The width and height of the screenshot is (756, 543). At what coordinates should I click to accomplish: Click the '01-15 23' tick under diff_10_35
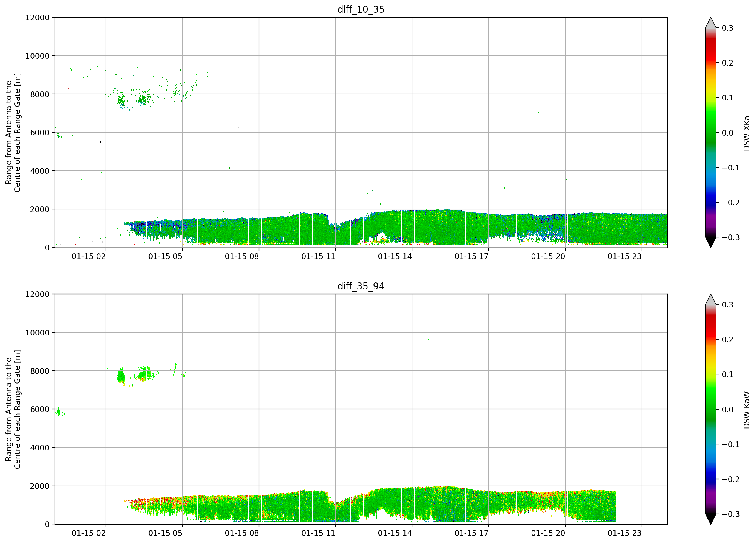pos(625,256)
